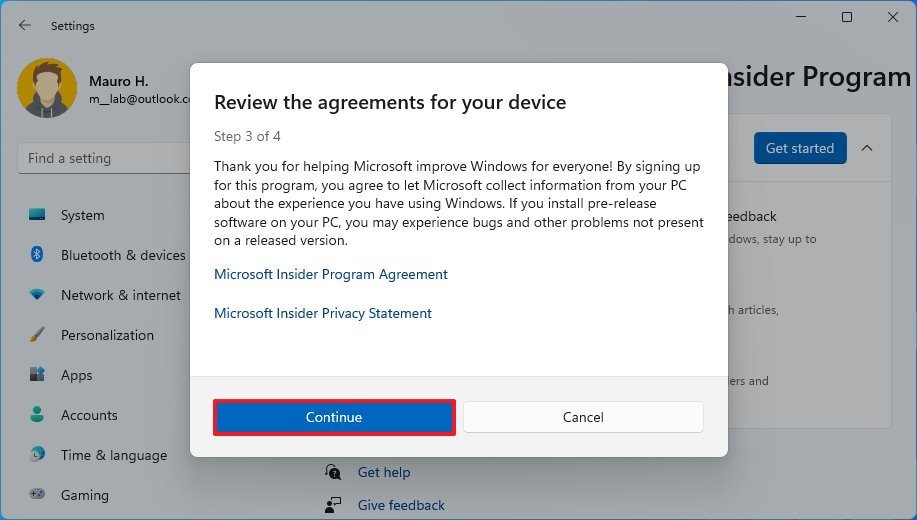917x520 pixels.
Task: Cancel the agreements dialog
Action: click(583, 417)
